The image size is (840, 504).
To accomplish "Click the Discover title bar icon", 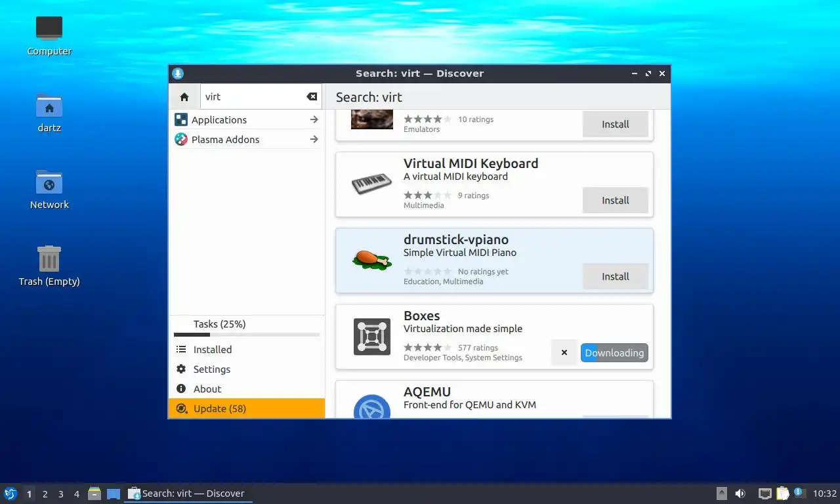I will (178, 73).
